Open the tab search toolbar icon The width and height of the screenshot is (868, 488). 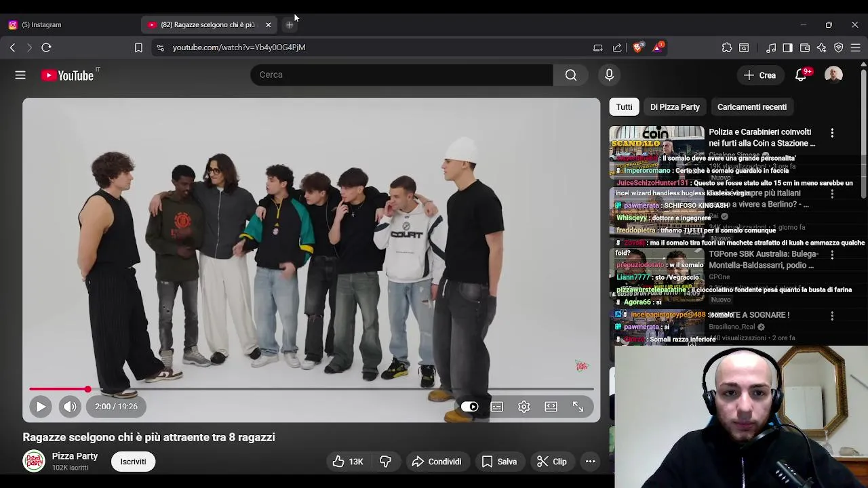tap(744, 47)
